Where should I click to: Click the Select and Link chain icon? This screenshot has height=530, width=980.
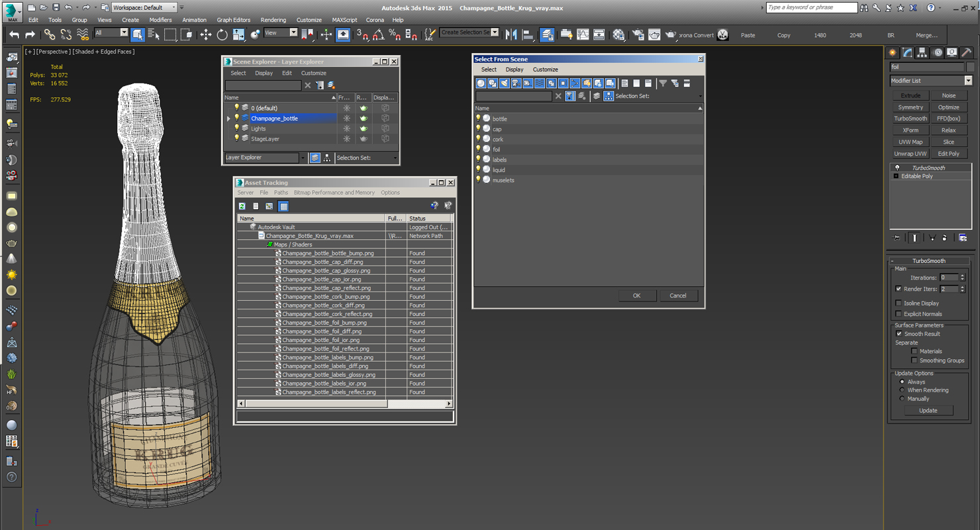[50, 34]
